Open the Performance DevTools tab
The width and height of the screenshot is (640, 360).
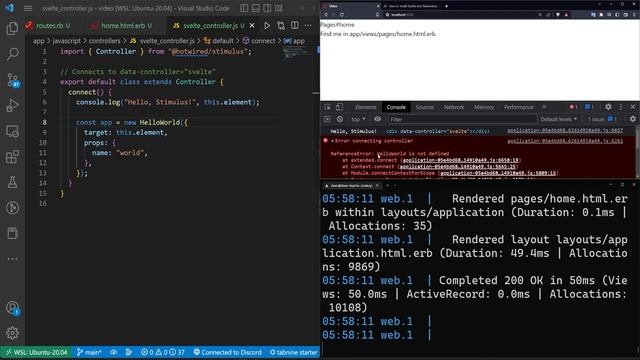coord(518,107)
